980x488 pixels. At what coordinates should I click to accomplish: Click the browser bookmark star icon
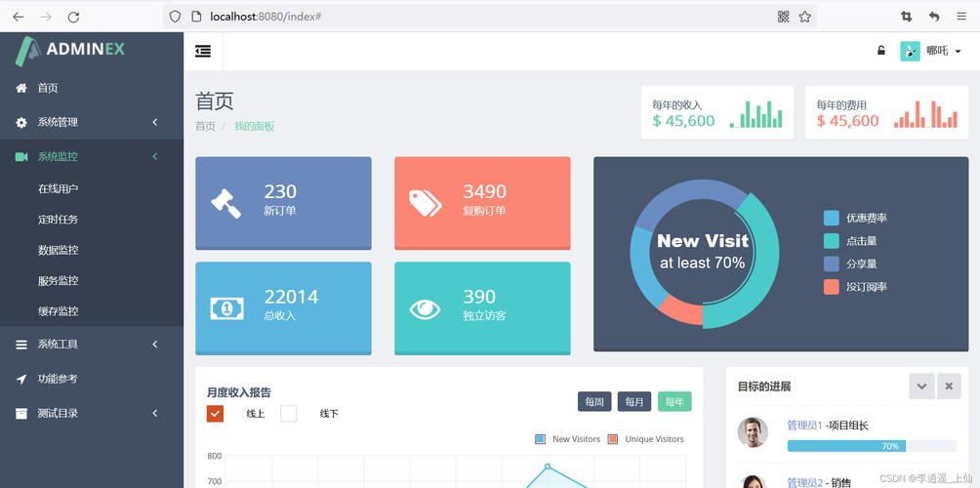coord(805,17)
